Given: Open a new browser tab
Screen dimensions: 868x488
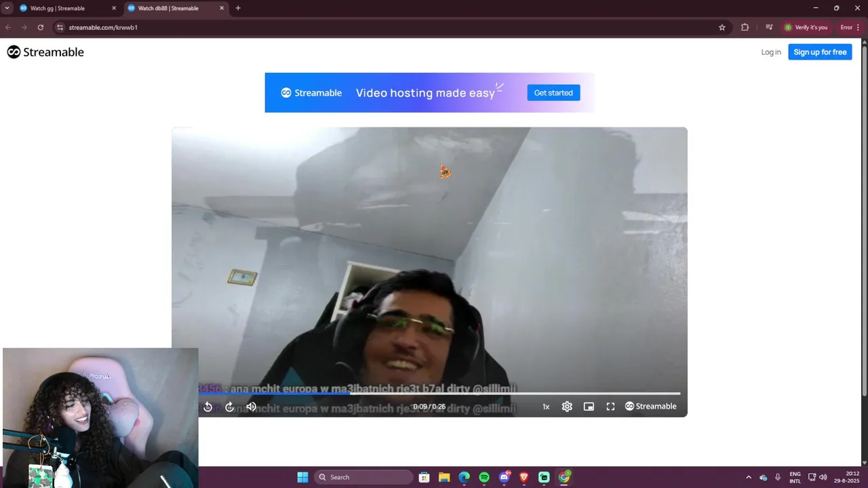Looking at the screenshot, I should pyautogui.click(x=238, y=8).
